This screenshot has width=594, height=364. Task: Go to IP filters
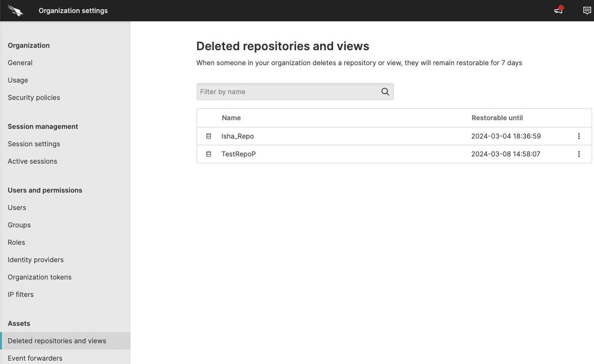21,294
